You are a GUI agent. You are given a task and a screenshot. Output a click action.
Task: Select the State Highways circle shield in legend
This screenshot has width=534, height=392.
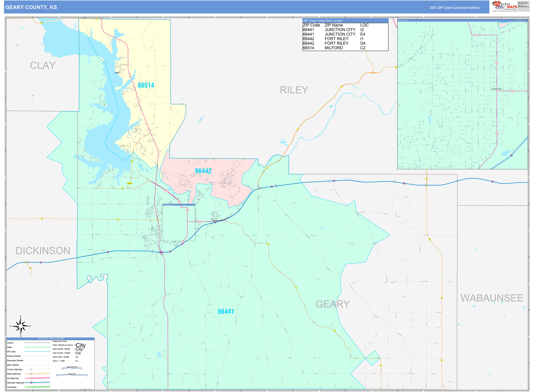[31, 374]
